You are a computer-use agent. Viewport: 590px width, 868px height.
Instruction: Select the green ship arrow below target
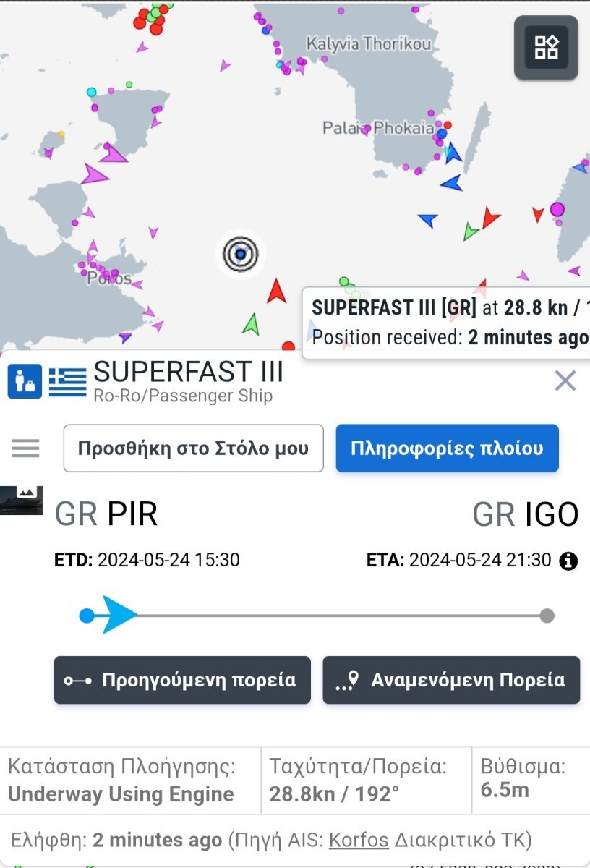pyautogui.click(x=251, y=323)
